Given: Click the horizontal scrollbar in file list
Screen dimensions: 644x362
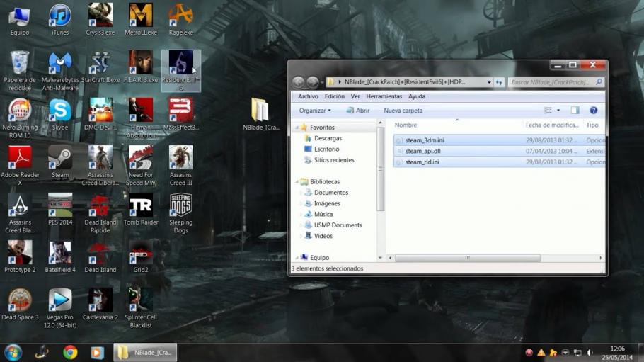Looking at the screenshot, I should coord(468,258).
